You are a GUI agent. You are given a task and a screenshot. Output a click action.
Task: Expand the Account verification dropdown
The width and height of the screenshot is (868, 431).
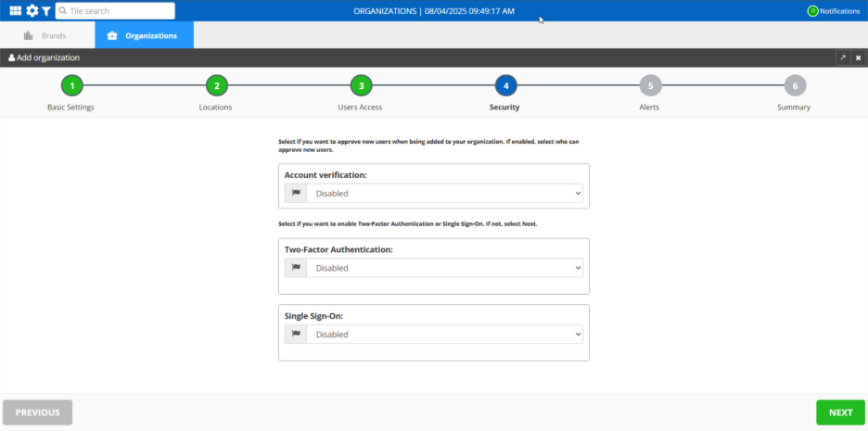(x=444, y=194)
